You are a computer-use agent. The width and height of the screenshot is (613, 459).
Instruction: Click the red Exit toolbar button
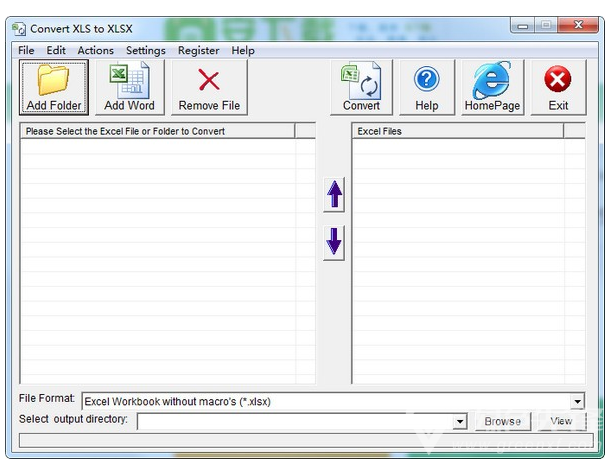pyautogui.click(x=558, y=88)
